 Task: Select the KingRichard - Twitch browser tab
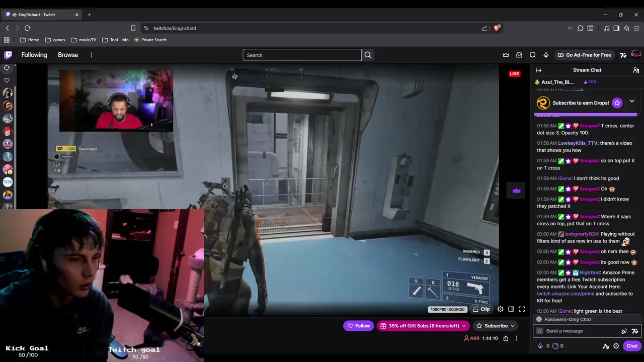click(x=42, y=15)
